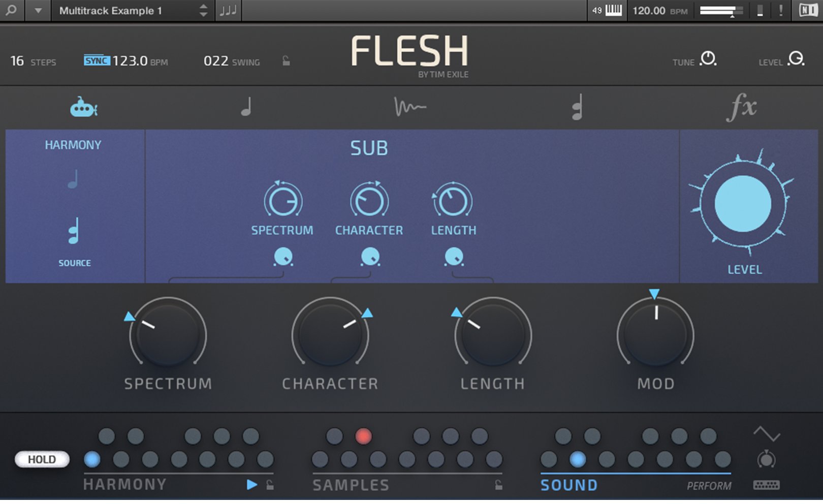
Task: Click small modulation knob under Sub Length
Action: (x=454, y=257)
